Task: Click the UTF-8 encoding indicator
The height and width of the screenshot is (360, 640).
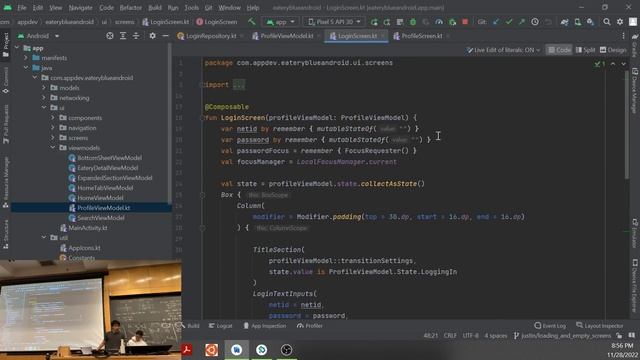Action: (470, 336)
